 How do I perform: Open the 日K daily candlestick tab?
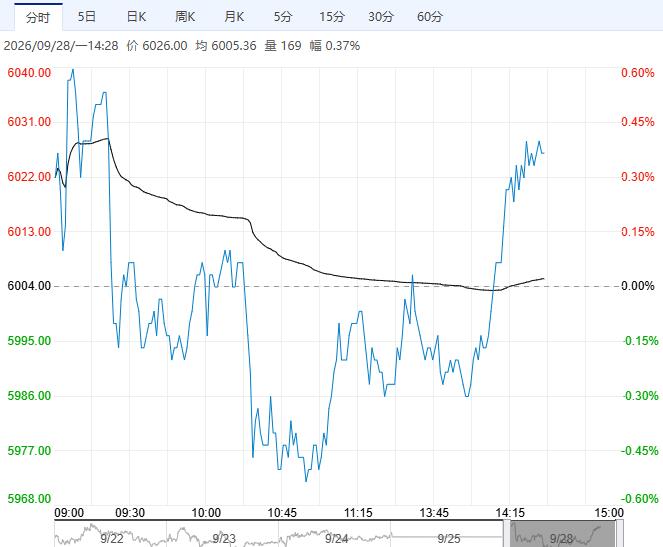click(136, 17)
